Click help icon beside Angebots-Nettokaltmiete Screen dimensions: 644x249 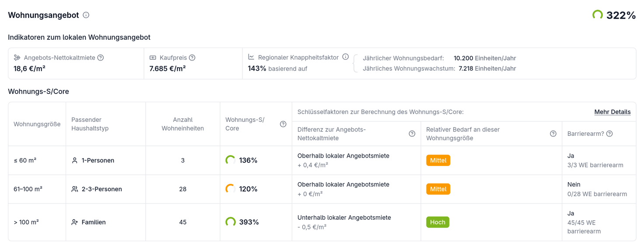point(101,58)
